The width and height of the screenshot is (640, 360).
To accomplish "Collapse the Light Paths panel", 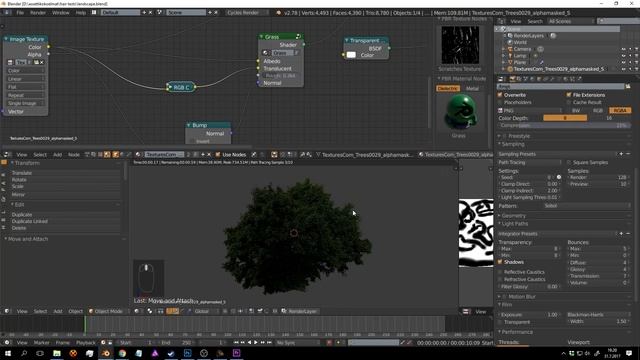I will tap(515, 224).
